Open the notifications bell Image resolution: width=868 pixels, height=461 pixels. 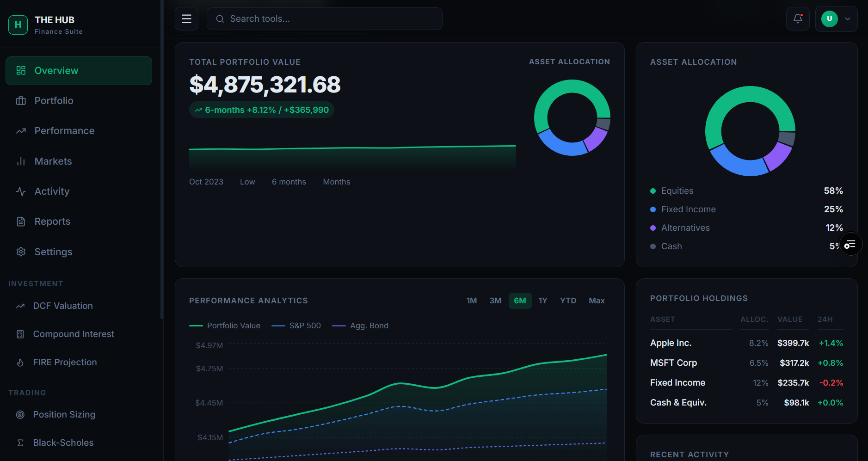798,19
